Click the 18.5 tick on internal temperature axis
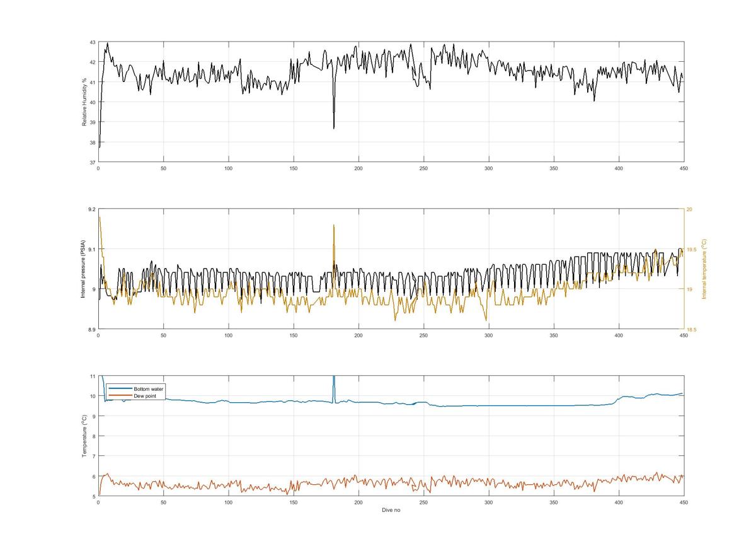The width and height of the screenshot is (756, 558). coord(691,329)
